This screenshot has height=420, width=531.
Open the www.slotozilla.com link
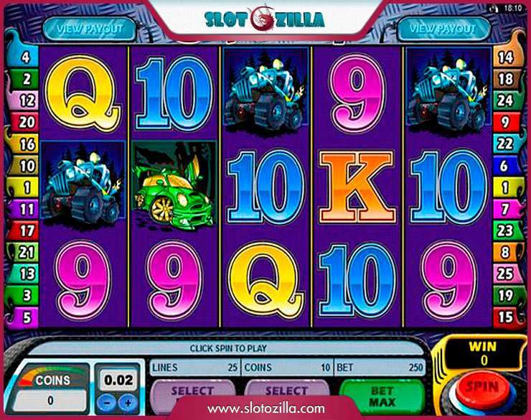pos(266,409)
